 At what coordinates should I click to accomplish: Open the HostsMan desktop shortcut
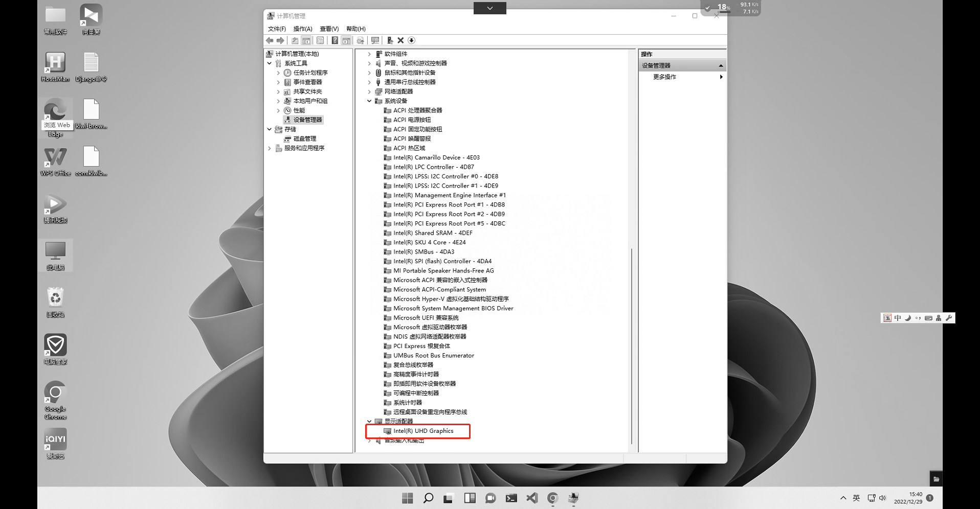(x=55, y=67)
